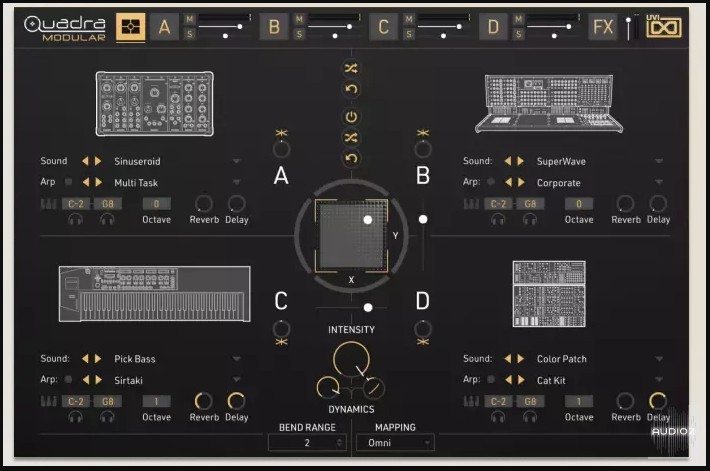Mute layer A with M button
This screenshot has height=471, width=710.
tap(190, 19)
